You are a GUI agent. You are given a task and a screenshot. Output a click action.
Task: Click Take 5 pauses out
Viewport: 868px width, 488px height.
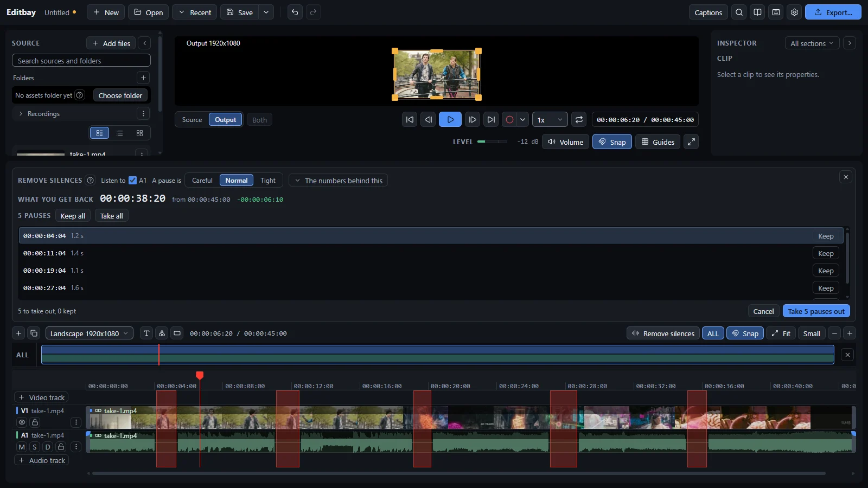[816, 311]
